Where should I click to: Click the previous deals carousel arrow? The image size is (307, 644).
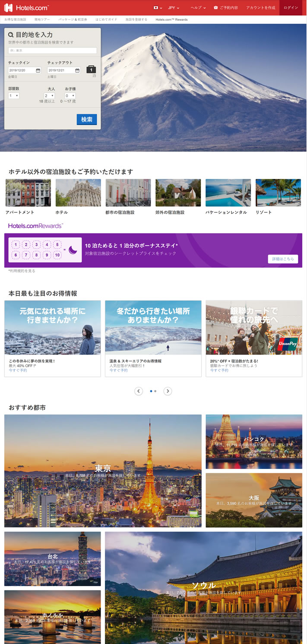(x=139, y=391)
